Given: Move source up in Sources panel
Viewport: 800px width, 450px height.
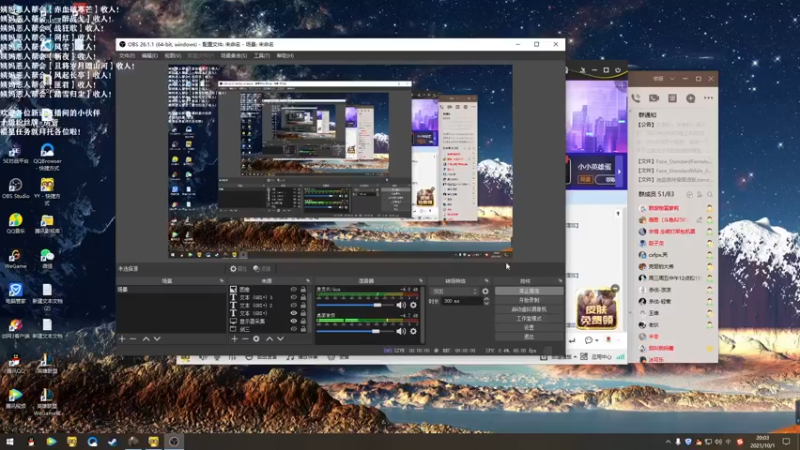Looking at the screenshot, I should click(x=269, y=339).
